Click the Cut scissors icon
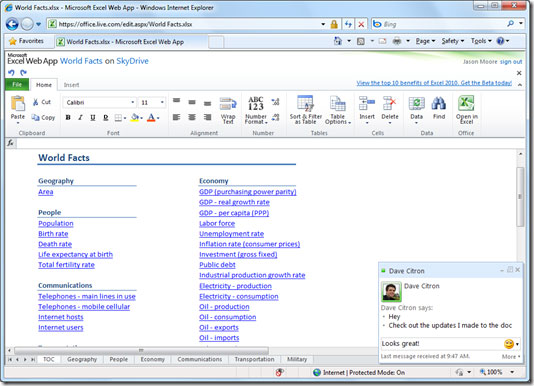534x386 pixels. click(x=35, y=102)
